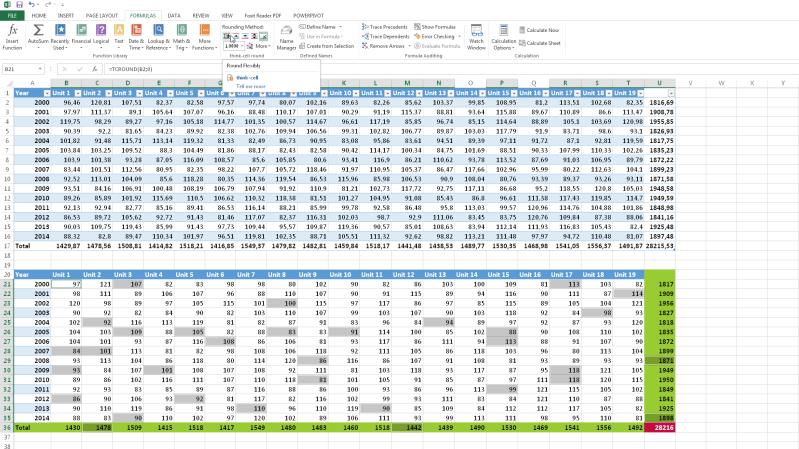Open Calculation Options
The height and width of the screenshot is (449, 799).
point(503,37)
